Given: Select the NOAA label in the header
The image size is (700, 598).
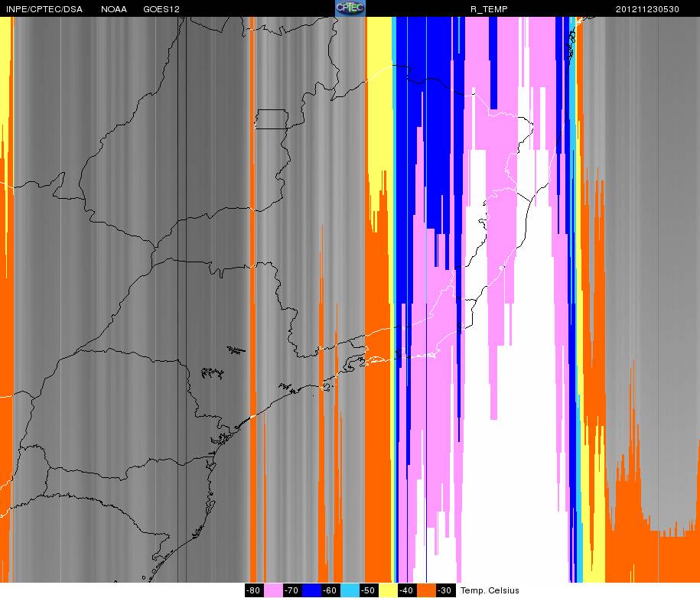Looking at the screenshot, I should tap(114, 9).
